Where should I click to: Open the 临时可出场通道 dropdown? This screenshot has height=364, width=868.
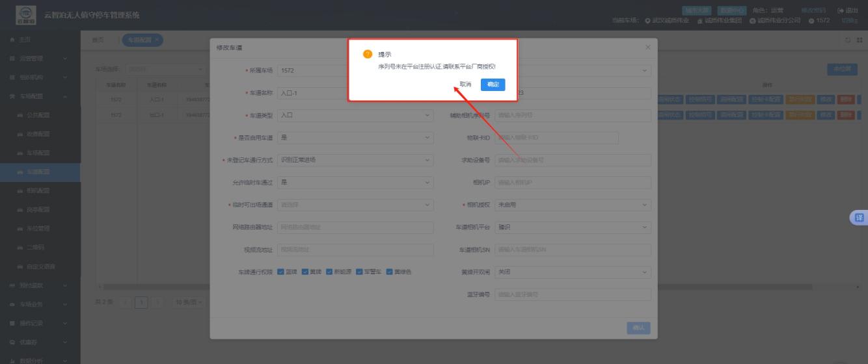[355, 205]
